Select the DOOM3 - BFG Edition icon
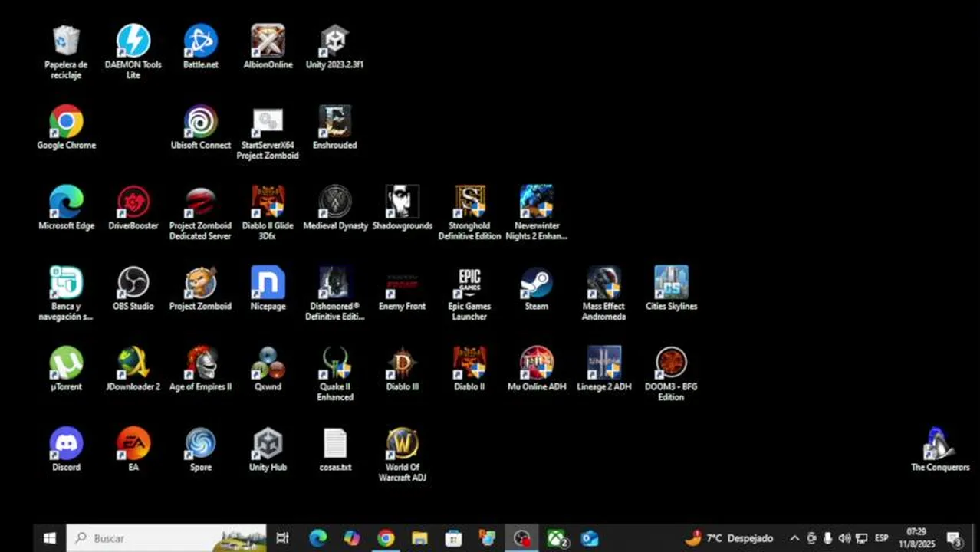 pos(671,374)
